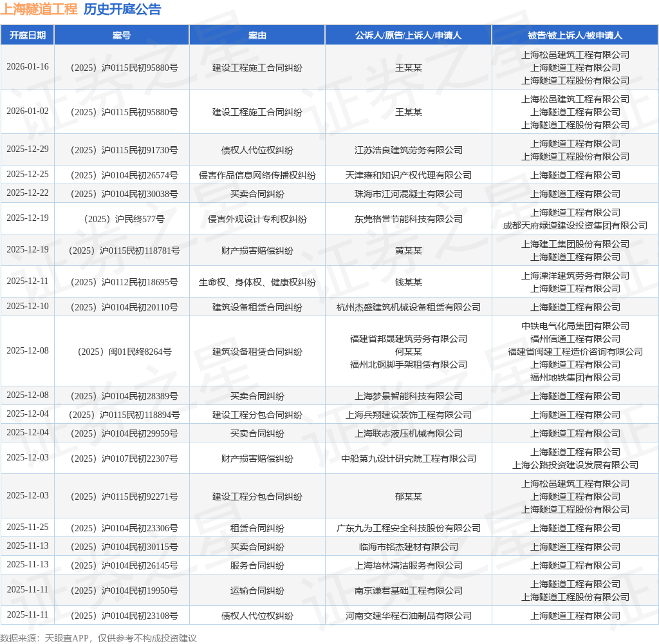Click defendant 中铁电气化局集团有限公司
Viewport: 659px width, 644px height.
575,326
